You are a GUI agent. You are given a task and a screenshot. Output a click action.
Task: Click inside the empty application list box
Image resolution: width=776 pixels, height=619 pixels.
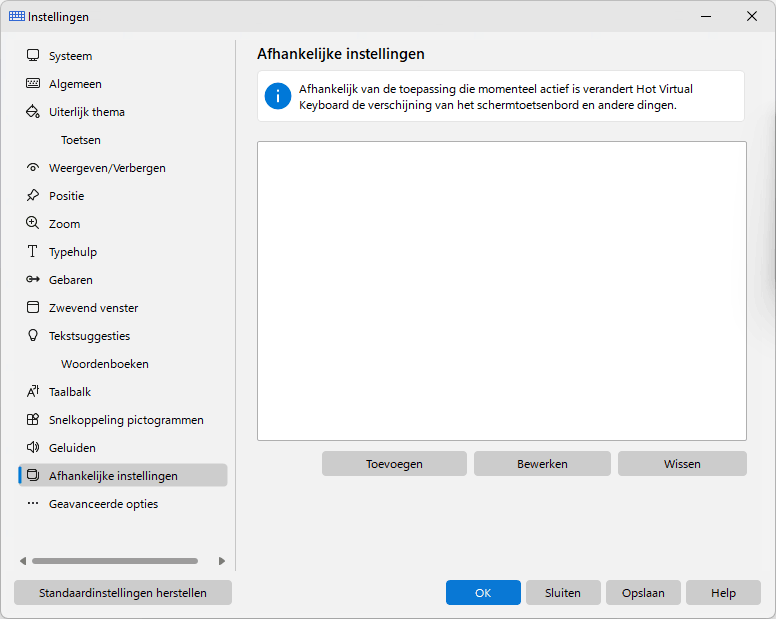coord(501,290)
